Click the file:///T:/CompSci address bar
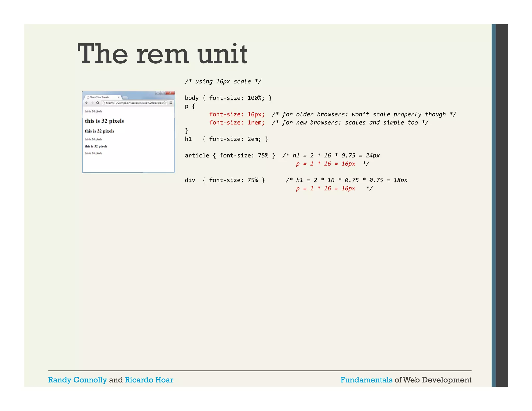 coord(134,103)
